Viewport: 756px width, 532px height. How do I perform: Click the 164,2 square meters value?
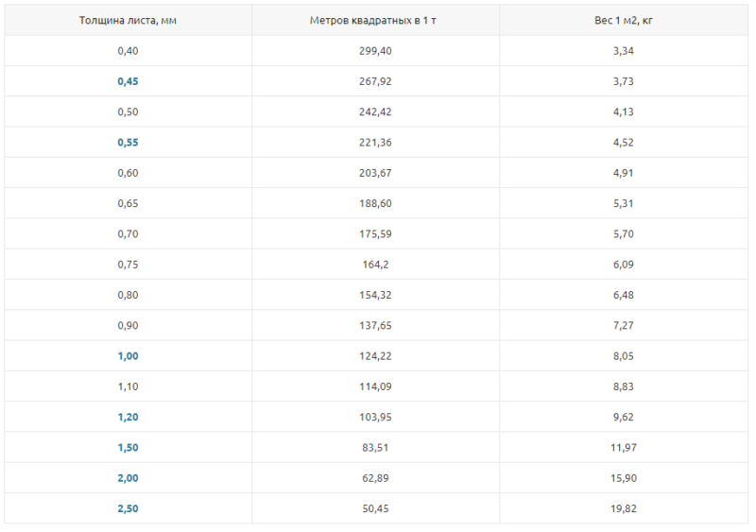375,265
